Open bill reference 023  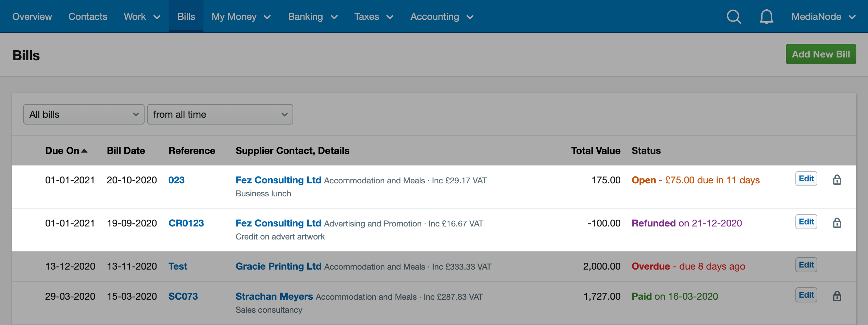177,180
